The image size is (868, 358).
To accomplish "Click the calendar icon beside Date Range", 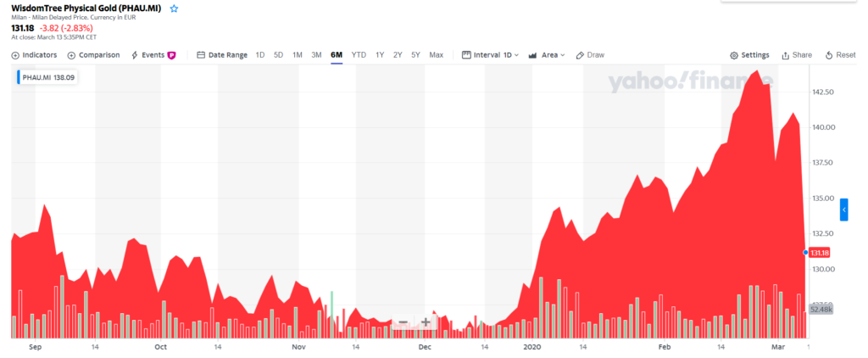I will click(x=201, y=55).
